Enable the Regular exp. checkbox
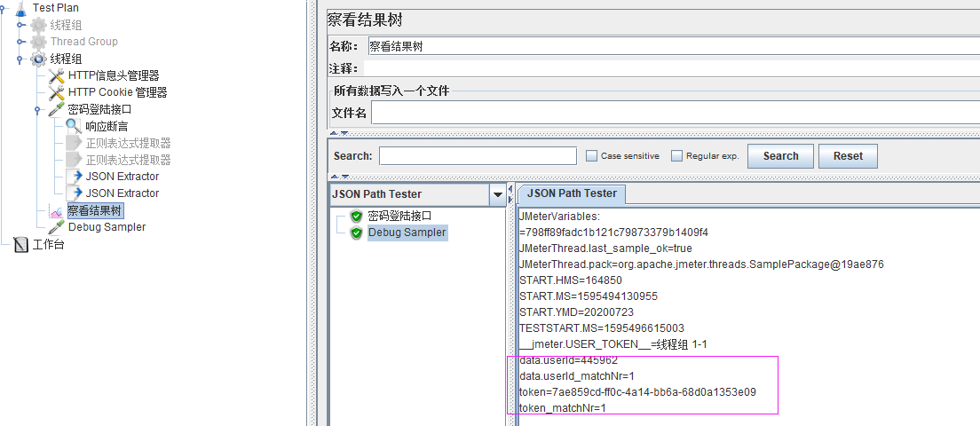This screenshot has height=426, width=980. click(x=677, y=156)
